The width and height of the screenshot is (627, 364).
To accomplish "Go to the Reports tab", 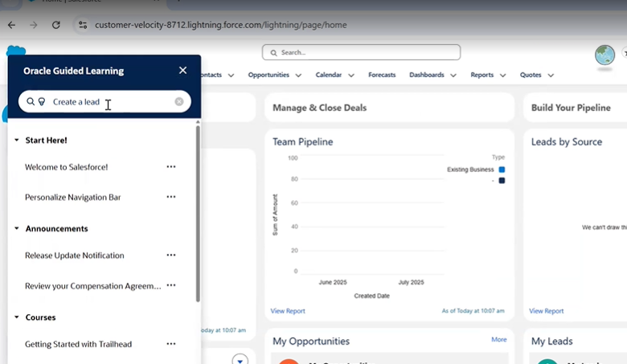I will point(482,75).
